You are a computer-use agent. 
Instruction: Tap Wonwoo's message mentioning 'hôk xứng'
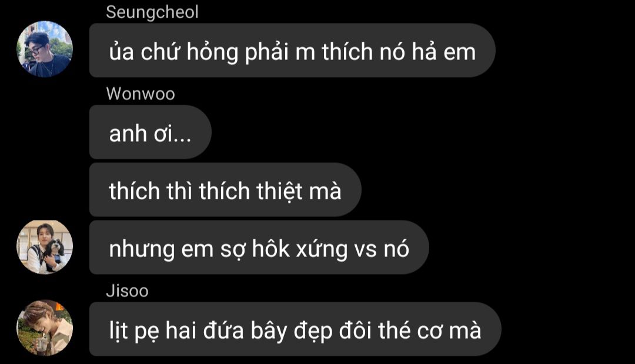(259, 248)
